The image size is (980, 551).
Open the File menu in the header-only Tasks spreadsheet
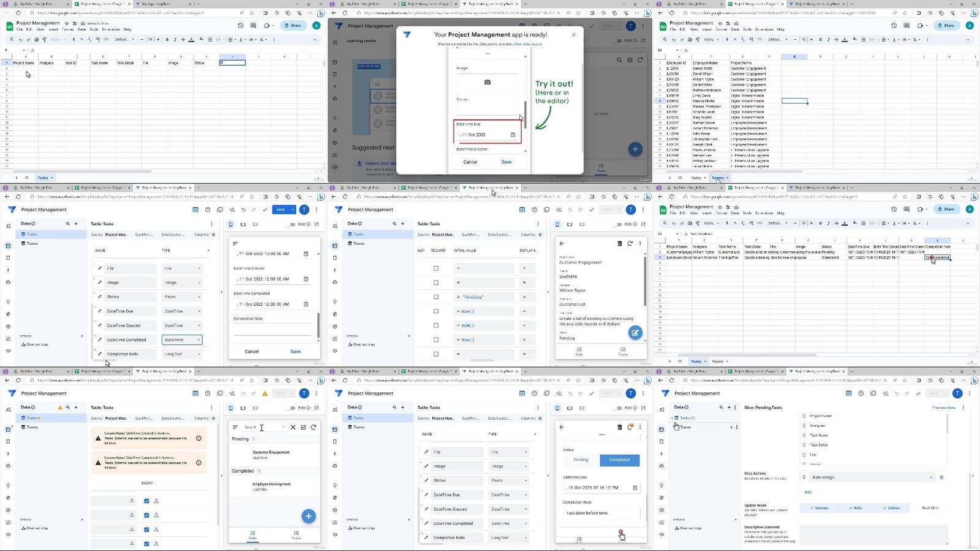20,29
